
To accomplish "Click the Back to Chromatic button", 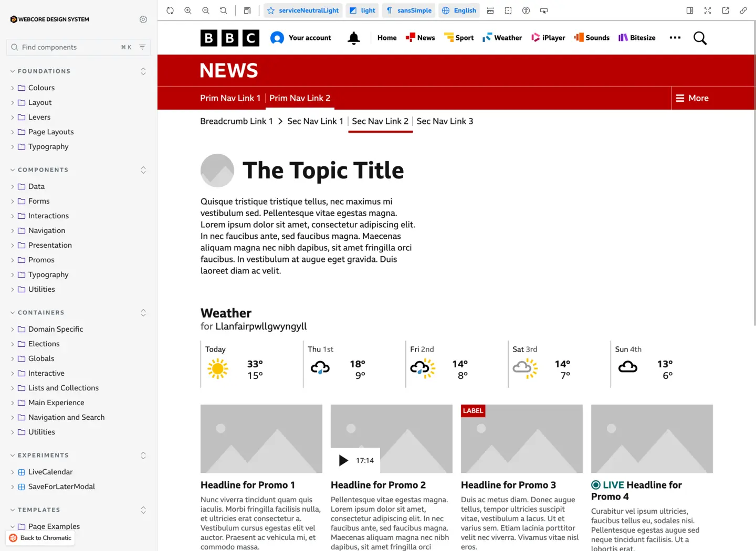I will pos(40,538).
